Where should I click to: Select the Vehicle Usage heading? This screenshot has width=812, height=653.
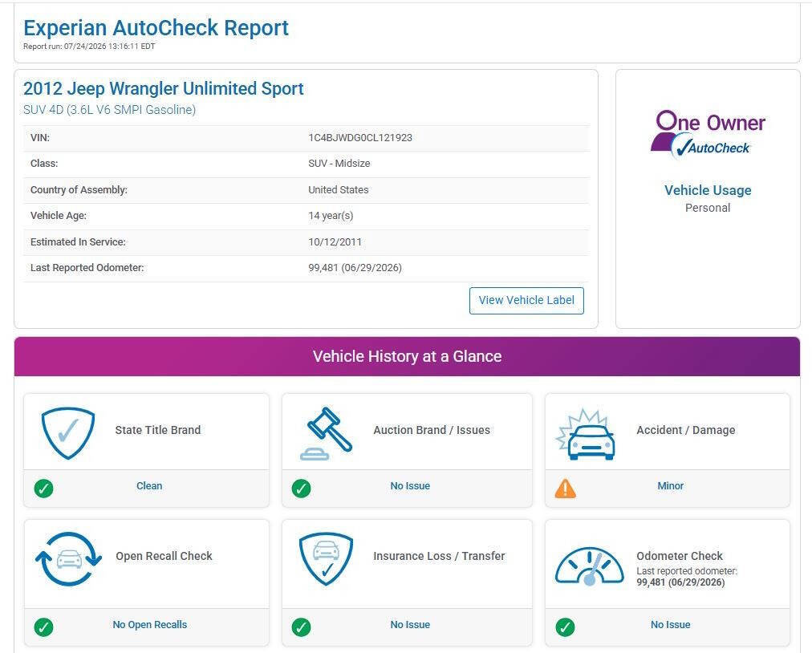pos(708,190)
